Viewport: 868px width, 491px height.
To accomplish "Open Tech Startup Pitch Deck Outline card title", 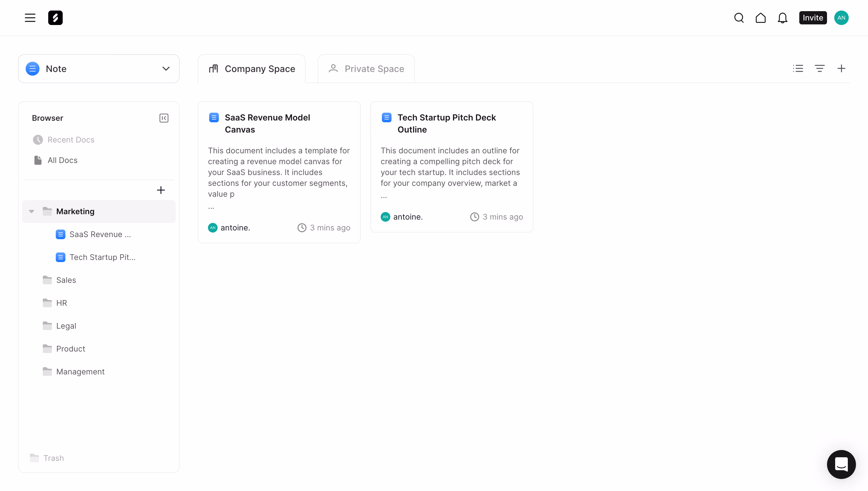I will (446, 124).
